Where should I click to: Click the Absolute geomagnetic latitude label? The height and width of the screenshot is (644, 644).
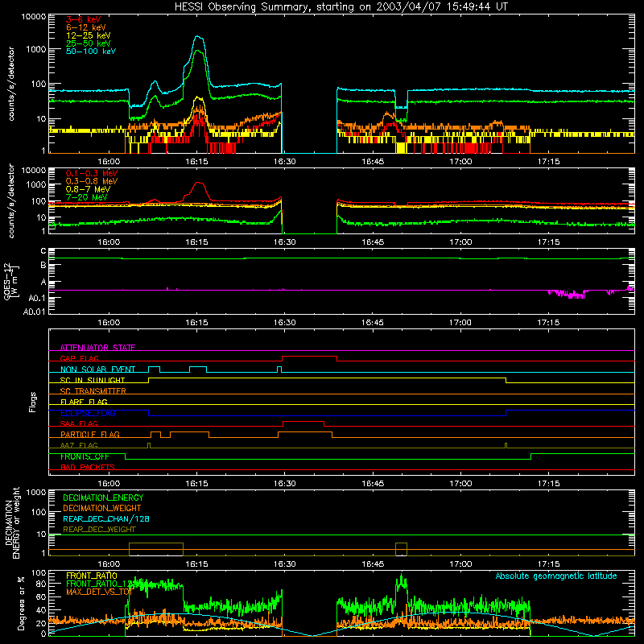pos(556,576)
